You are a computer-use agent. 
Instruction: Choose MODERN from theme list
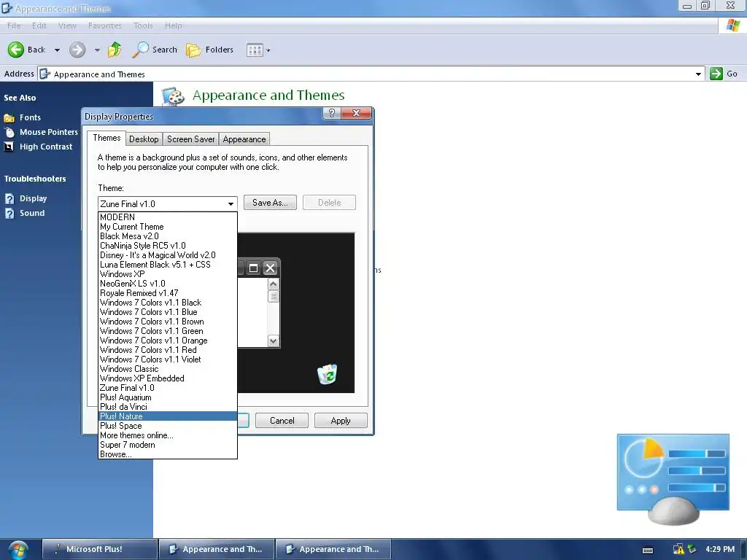[x=167, y=217]
